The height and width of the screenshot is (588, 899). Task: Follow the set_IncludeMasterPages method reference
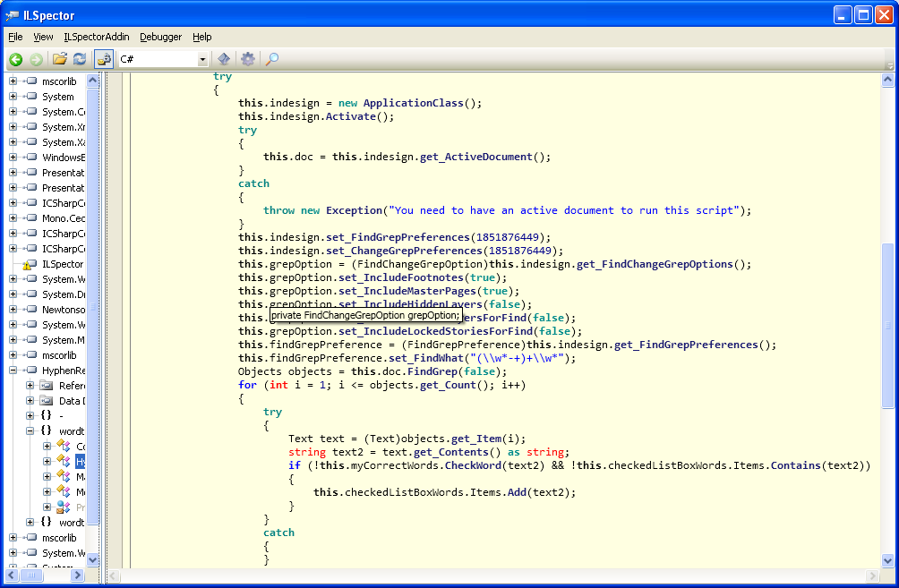pyautogui.click(x=407, y=291)
